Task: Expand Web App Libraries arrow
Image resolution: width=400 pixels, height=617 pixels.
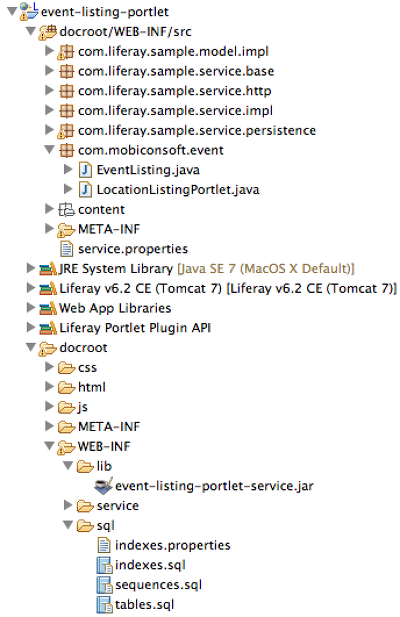Action: 31,307
